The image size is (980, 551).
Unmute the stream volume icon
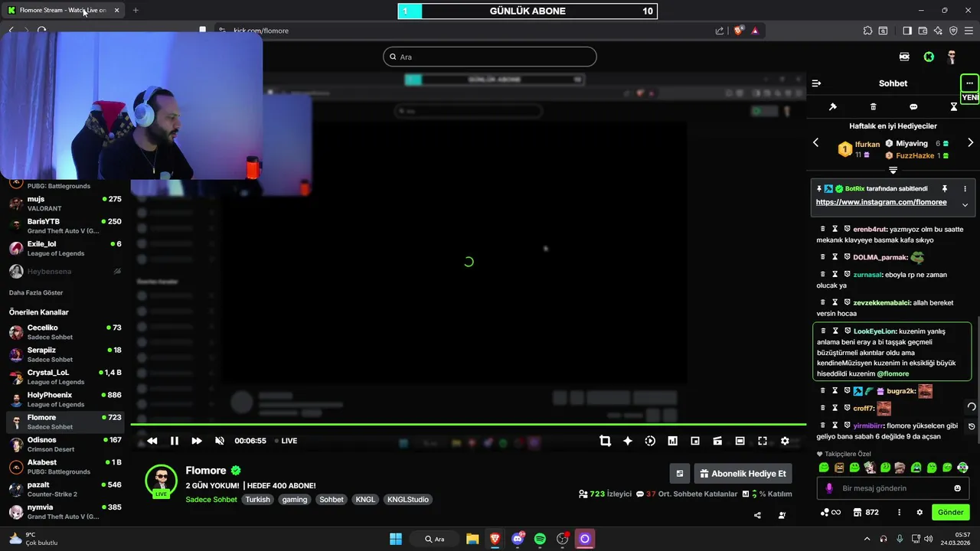pos(220,441)
